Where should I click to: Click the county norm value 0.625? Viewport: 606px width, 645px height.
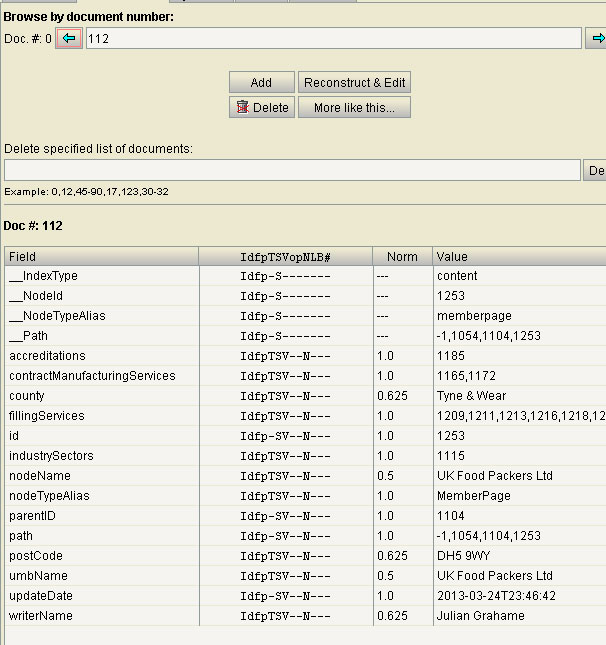click(x=392, y=396)
